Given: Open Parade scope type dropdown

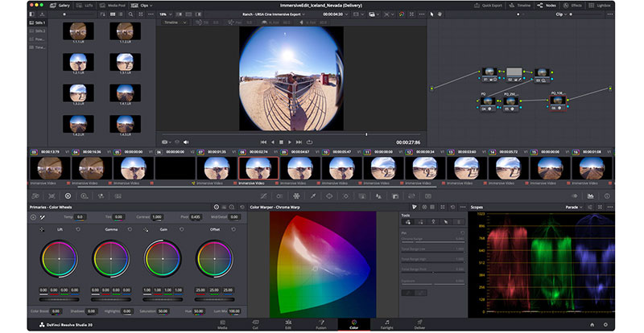Looking at the screenshot, I should click(x=574, y=208).
